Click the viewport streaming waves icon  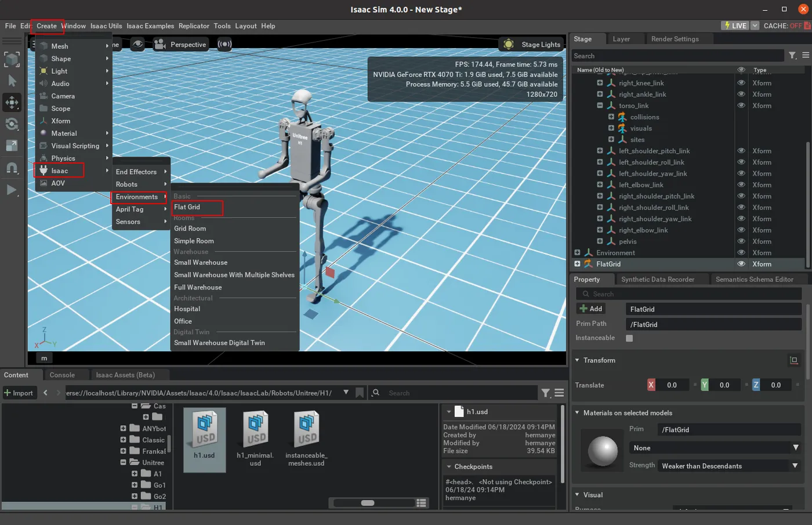[224, 44]
